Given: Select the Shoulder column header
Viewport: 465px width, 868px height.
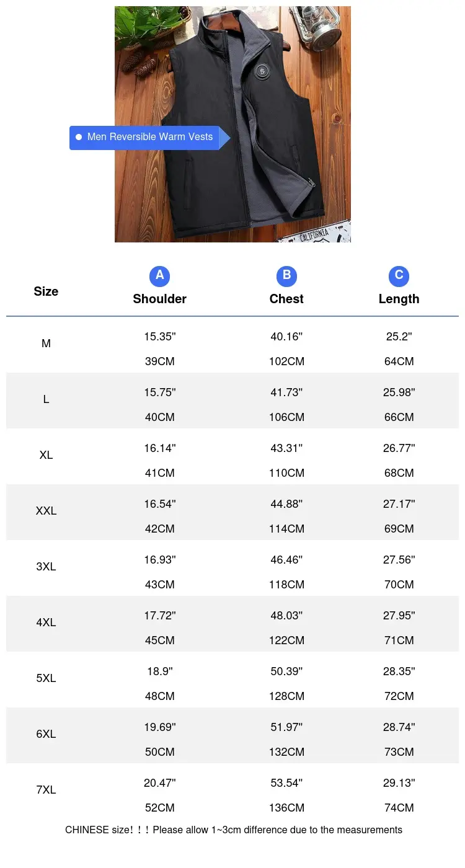Looking at the screenshot, I should coord(159,299).
